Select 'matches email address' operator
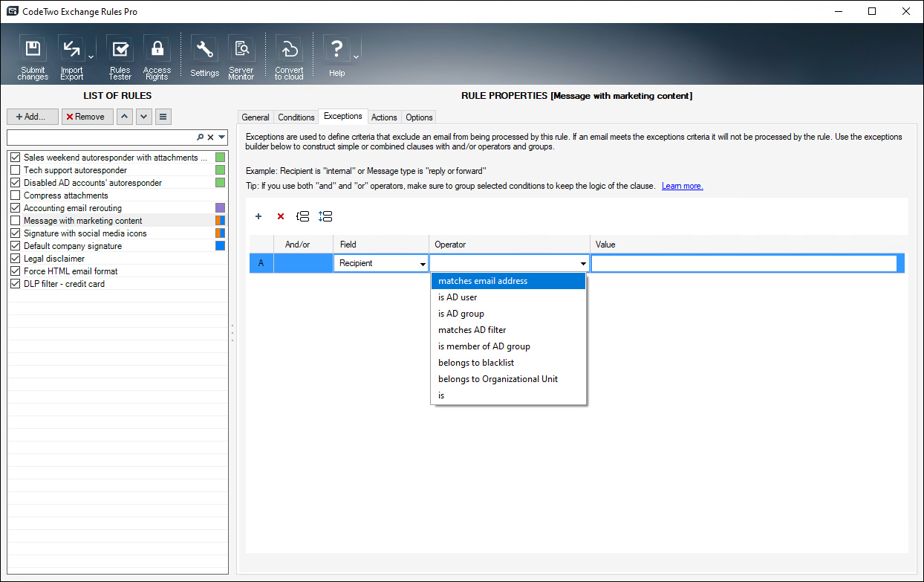The height and width of the screenshot is (582, 924). coord(509,281)
